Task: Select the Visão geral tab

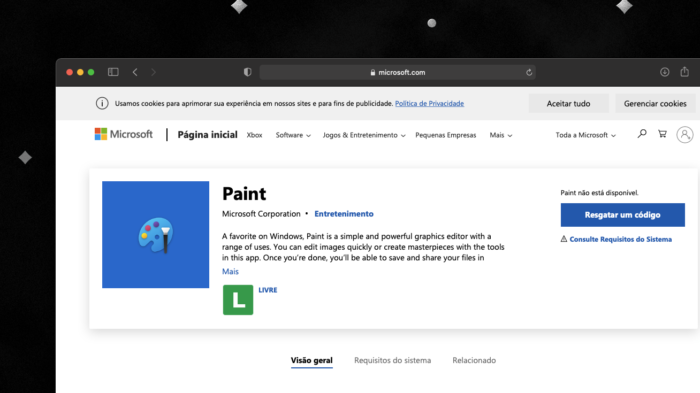Action: pyautogui.click(x=312, y=360)
